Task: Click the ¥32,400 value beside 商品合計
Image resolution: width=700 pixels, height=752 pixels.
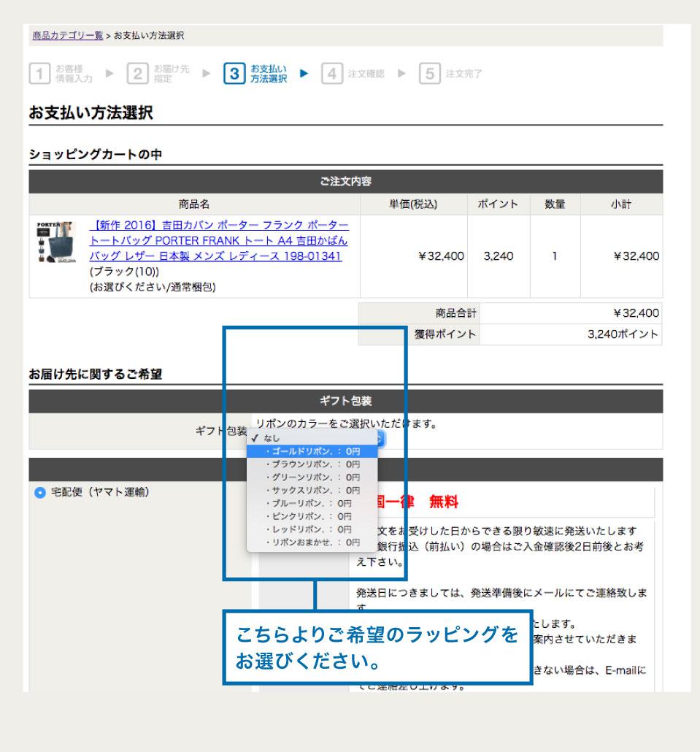Action: (636, 313)
